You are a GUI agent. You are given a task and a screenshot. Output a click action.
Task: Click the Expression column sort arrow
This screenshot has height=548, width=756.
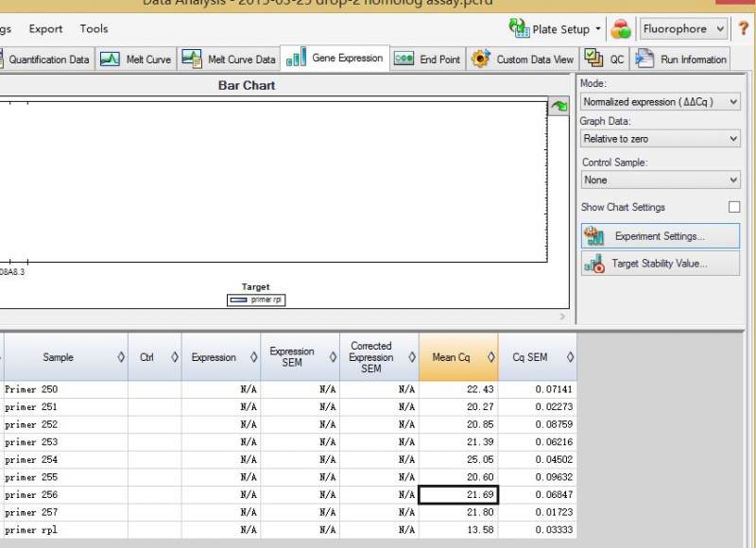pos(253,357)
